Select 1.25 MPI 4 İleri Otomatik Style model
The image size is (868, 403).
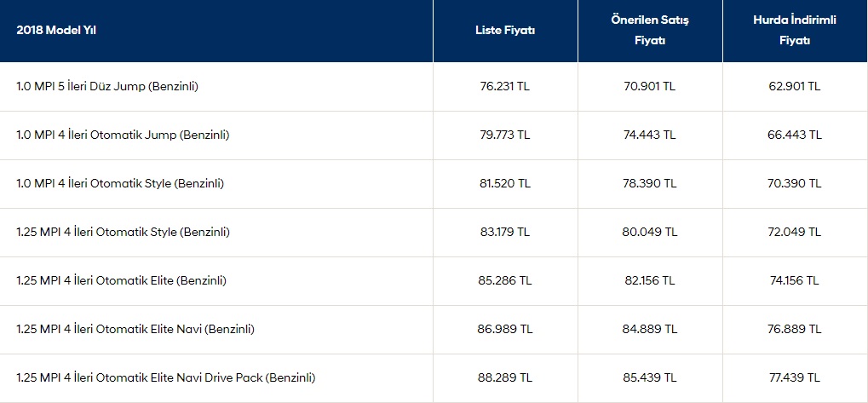click(x=123, y=232)
